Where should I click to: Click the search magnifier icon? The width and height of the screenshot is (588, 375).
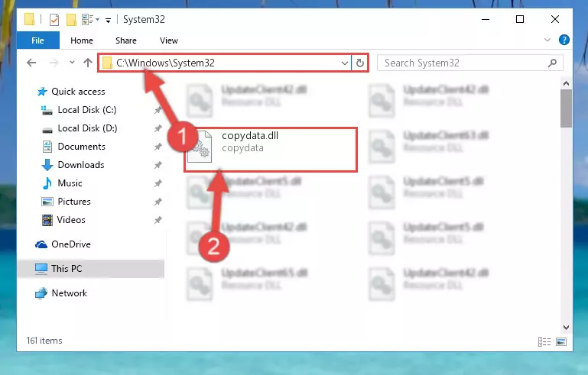[552, 63]
